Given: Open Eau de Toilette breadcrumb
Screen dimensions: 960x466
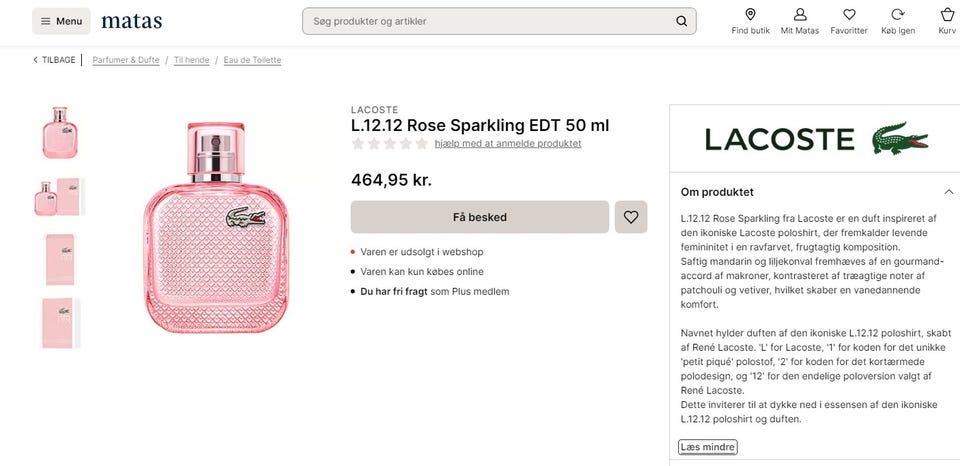Looking at the screenshot, I should (x=252, y=60).
